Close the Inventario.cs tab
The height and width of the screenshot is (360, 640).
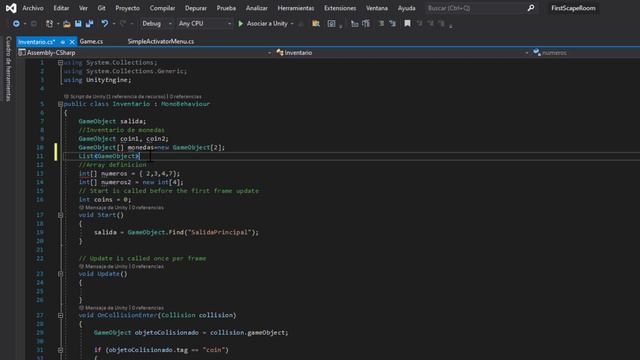click(72, 42)
